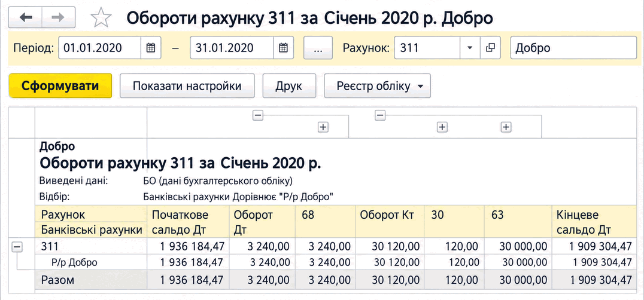This screenshot has height=300, width=644.
Task: Click the Друк button
Action: [289, 86]
